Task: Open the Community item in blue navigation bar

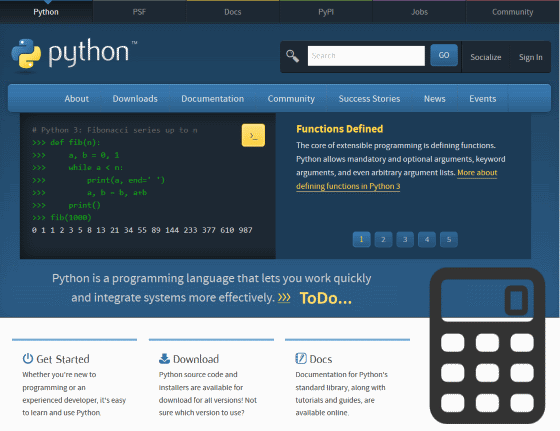Action: [291, 99]
